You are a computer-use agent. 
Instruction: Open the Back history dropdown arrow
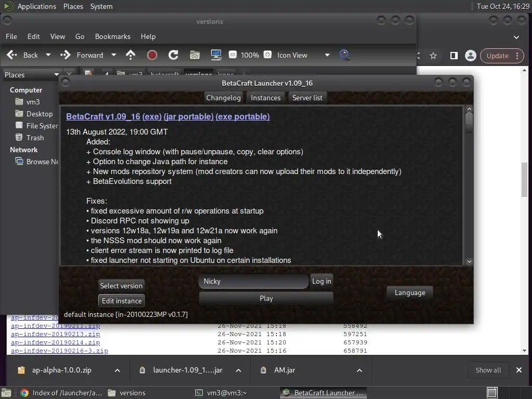point(48,55)
